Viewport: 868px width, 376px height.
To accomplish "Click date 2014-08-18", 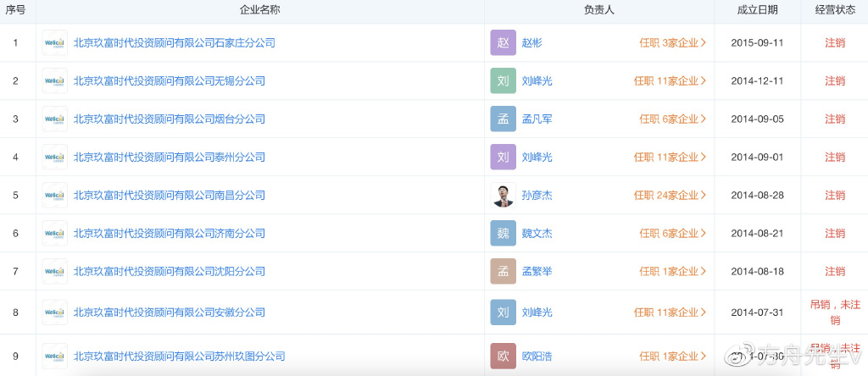I will coord(757,272).
